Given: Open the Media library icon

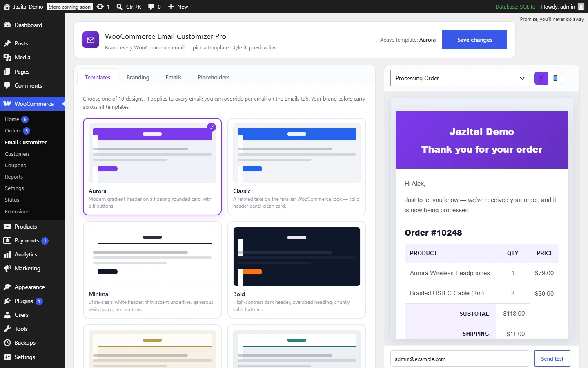Looking at the screenshot, I should point(7,57).
